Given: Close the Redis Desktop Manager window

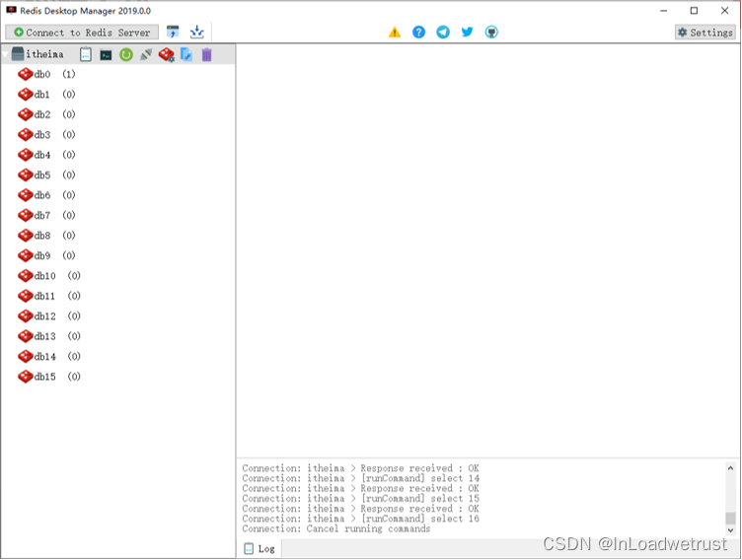Looking at the screenshot, I should [724, 11].
